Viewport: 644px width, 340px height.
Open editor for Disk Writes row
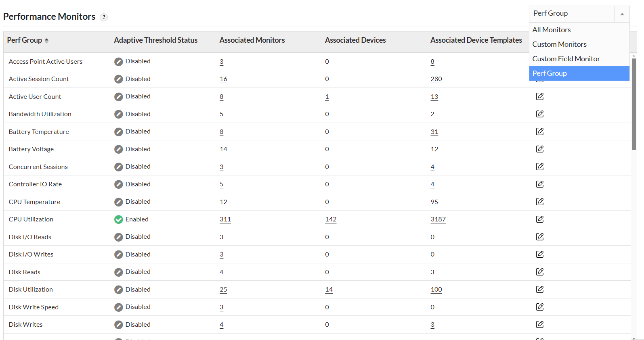[540, 325]
